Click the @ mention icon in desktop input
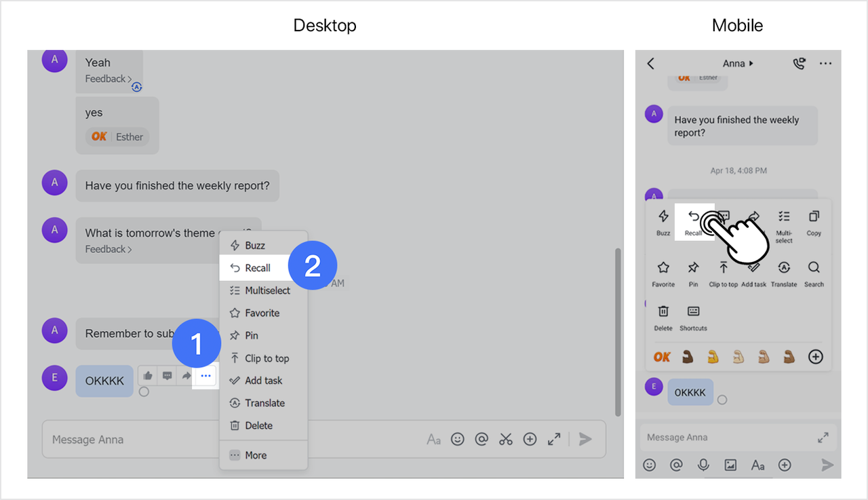Screen dimensions: 868x500 tap(481, 440)
